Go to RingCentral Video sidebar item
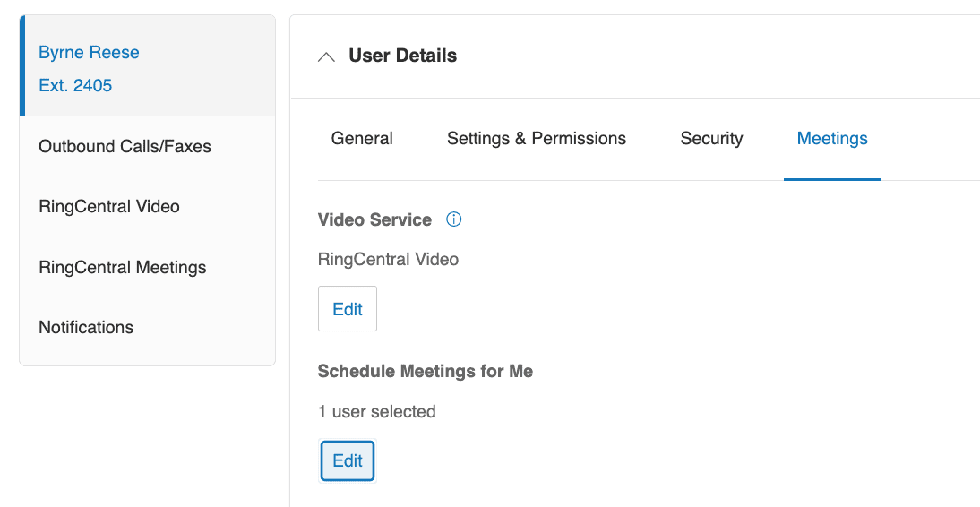The image size is (980, 507). pyautogui.click(x=109, y=207)
